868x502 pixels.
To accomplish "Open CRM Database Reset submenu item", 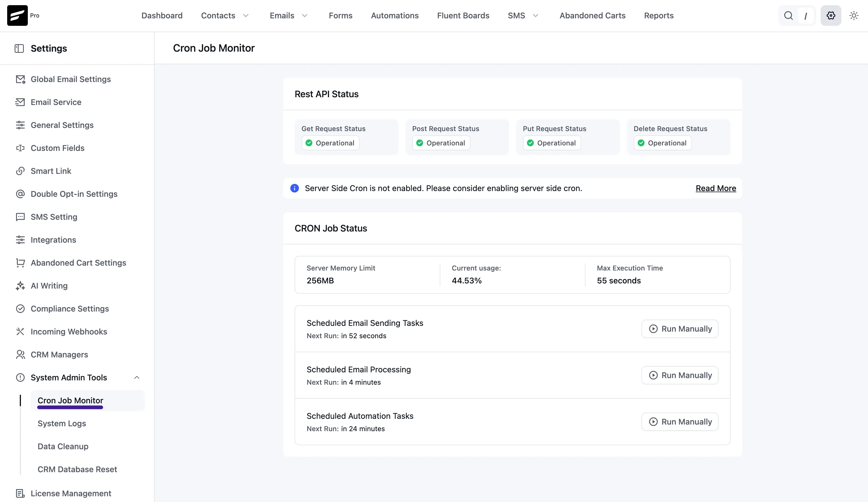I will [77, 469].
